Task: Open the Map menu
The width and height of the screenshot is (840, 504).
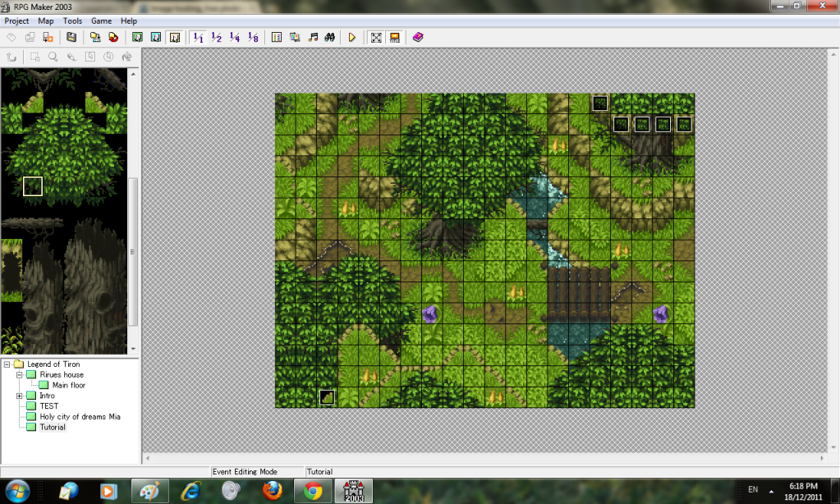Action: pyautogui.click(x=45, y=21)
